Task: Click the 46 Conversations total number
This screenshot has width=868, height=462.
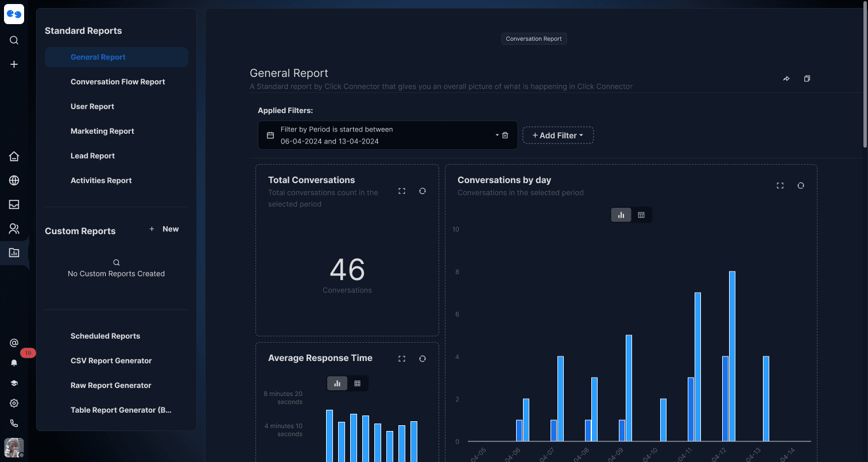Action: [347, 269]
